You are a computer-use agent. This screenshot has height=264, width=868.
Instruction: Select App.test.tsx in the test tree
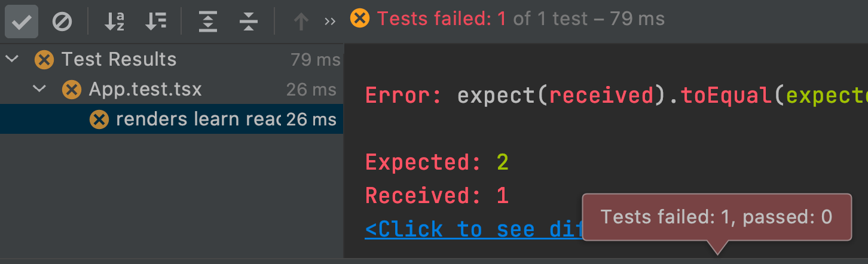coord(145,90)
